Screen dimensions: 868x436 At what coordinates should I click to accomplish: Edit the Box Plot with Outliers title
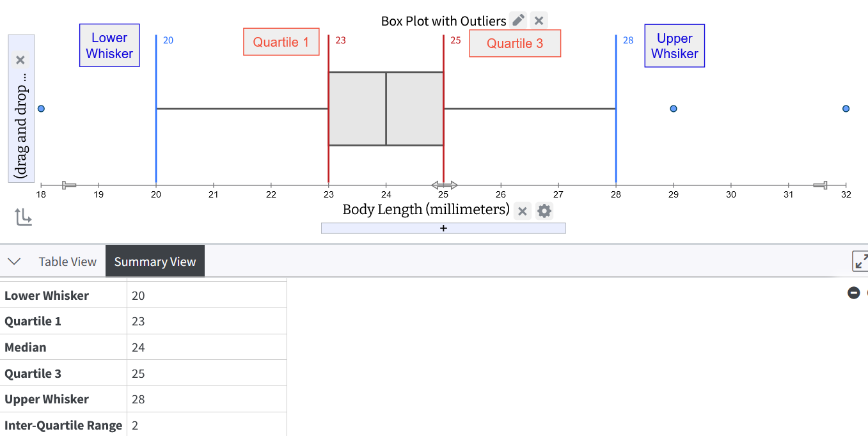tap(519, 20)
